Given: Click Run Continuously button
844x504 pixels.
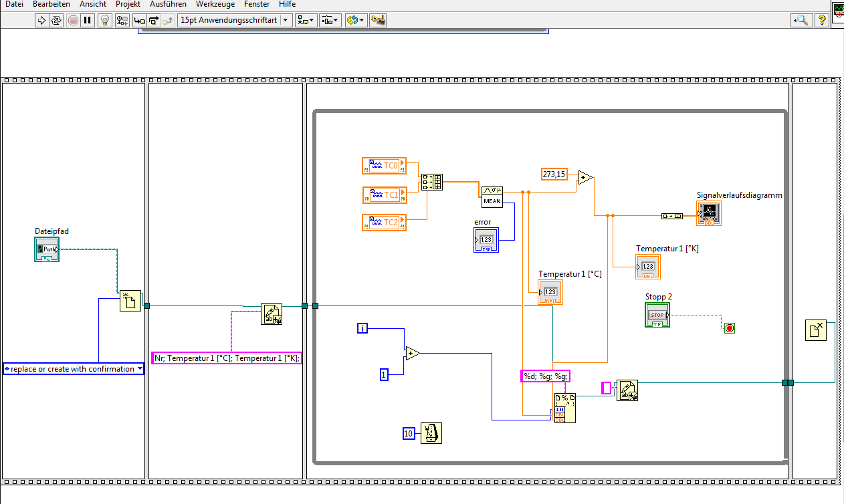Looking at the screenshot, I should (56, 20).
